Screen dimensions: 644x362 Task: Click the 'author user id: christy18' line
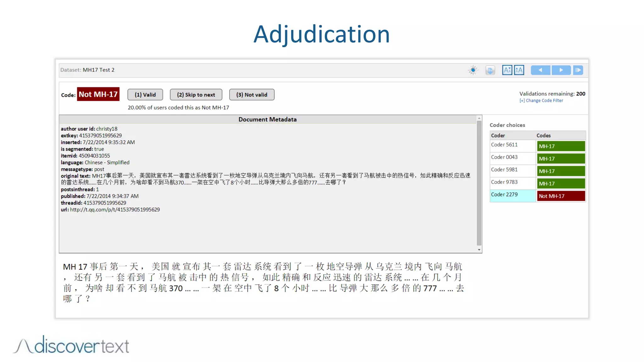pyautogui.click(x=89, y=129)
